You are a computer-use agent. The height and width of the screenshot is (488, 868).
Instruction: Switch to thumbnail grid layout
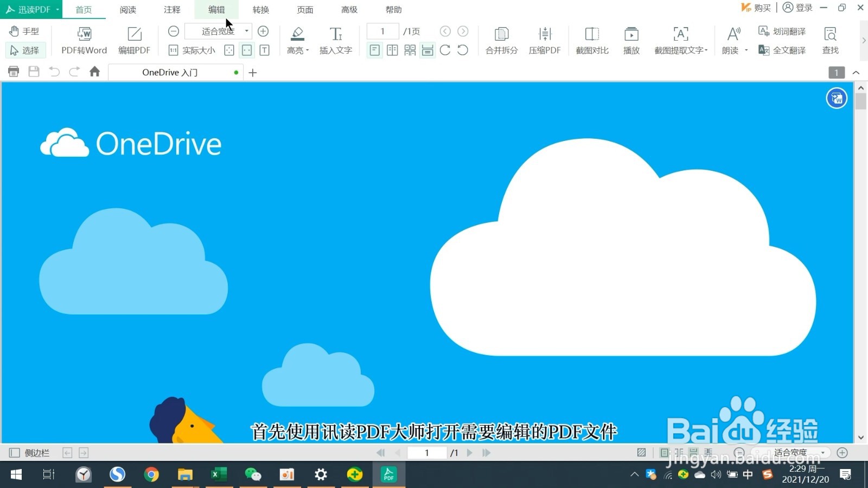pos(410,50)
